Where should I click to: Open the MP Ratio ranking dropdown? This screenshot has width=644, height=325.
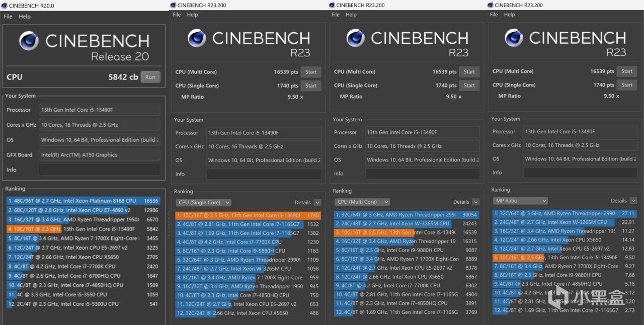click(520, 201)
